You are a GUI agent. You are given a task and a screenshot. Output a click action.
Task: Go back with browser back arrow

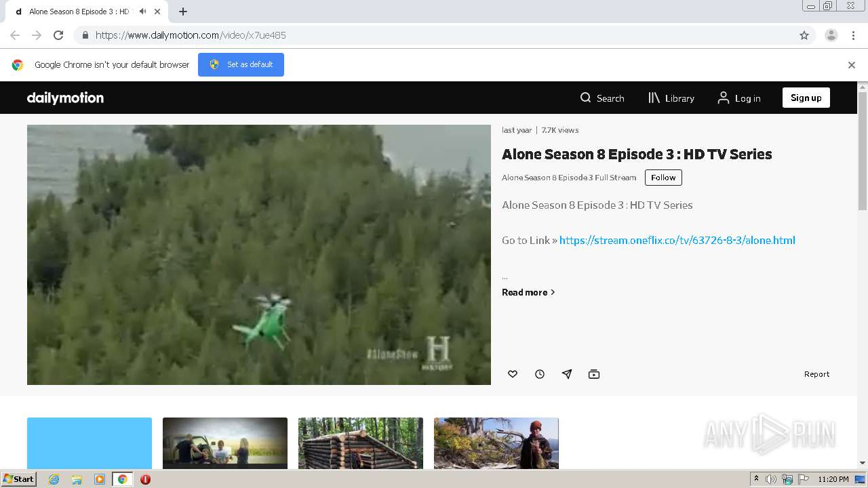(15, 35)
